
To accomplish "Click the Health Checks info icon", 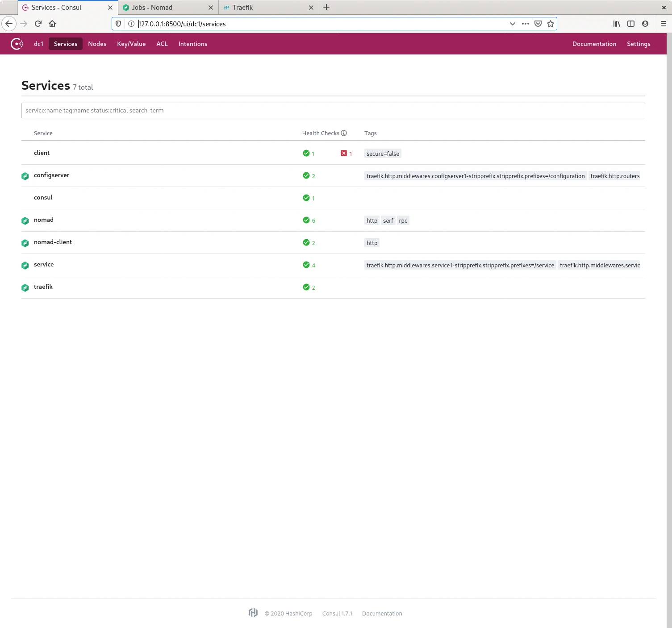I will tap(344, 133).
